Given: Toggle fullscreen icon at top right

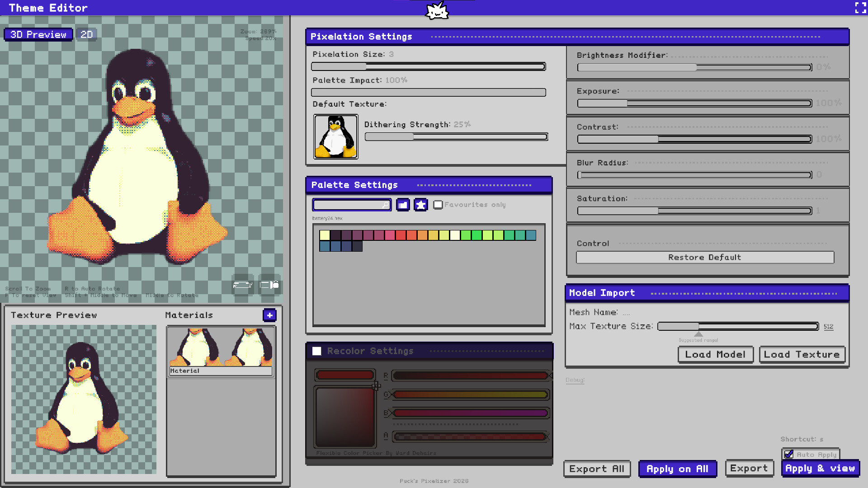Looking at the screenshot, I should coord(860,8).
